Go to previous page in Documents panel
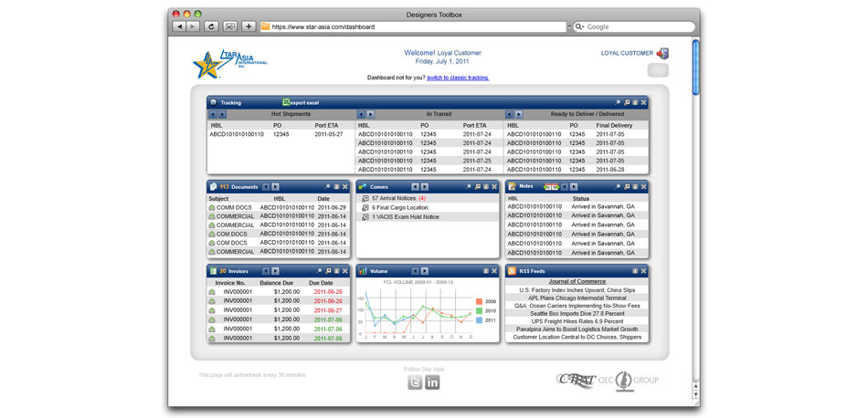The image size is (868, 418). click(x=266, y=187)
